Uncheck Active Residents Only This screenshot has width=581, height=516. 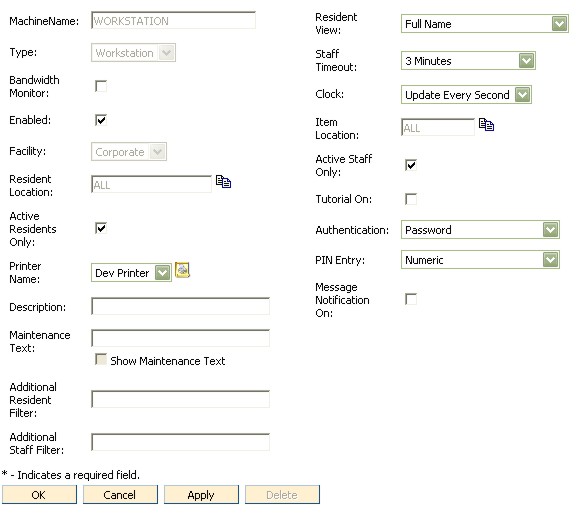(x=101, y=228)
